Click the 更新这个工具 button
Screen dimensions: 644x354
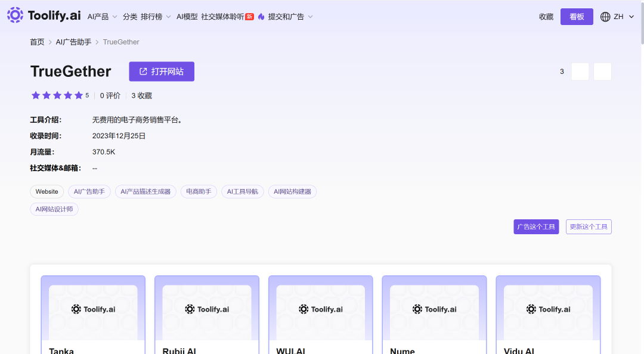[x=589, y=226]
